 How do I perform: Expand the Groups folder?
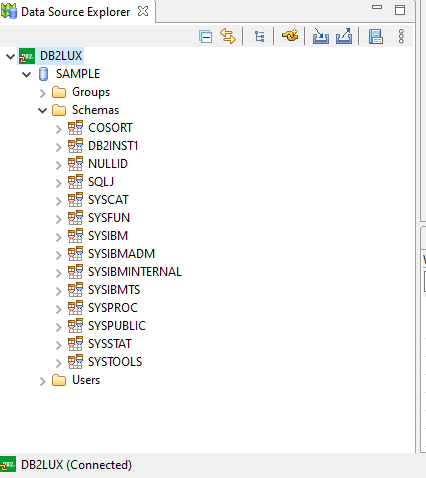click(x=42, y=93)
